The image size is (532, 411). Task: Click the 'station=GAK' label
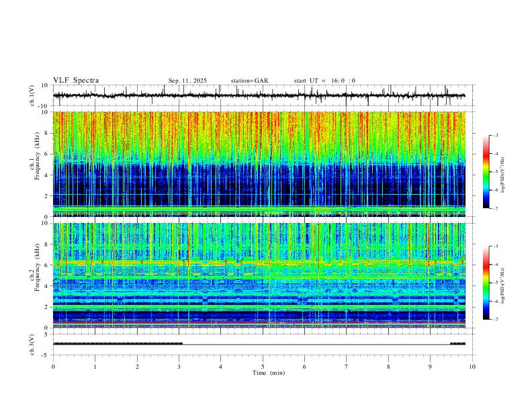coord(249,81)
